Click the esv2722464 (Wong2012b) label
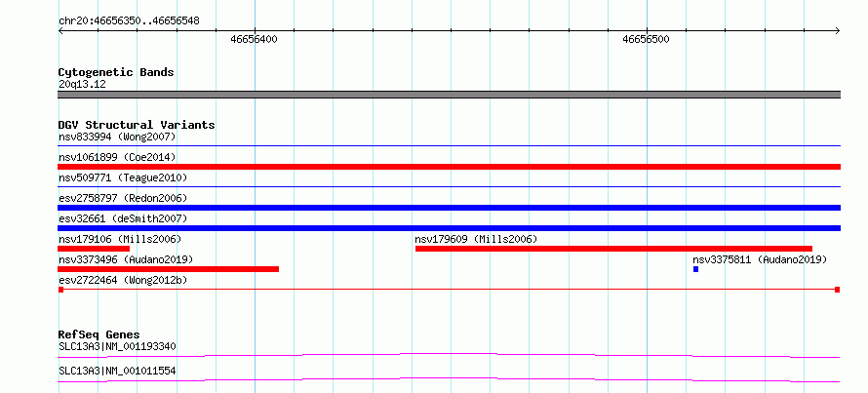Screen dimensions: 868x393 click(x=123, y=281)
